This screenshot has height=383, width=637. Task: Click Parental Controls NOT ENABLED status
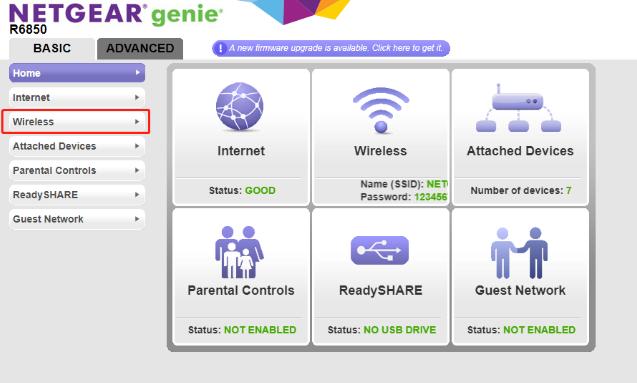tap(260, 330)
